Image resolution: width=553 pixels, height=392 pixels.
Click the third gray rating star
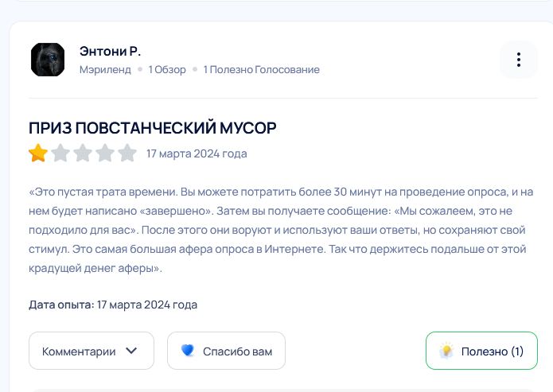(83, 153)
